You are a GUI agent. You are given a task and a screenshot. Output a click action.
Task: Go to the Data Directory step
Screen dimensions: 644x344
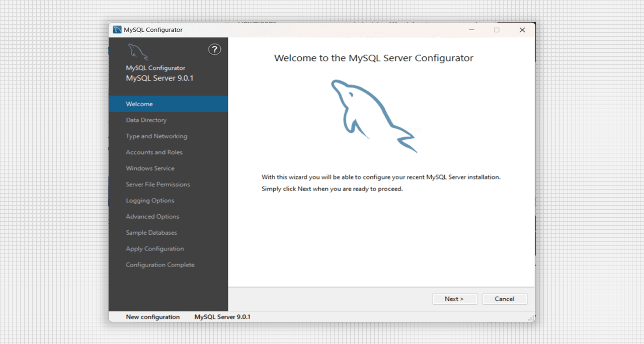click(x=146, y=120)
